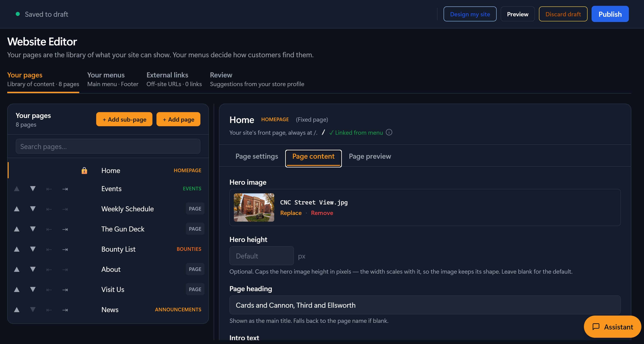The image size is (644, 344).
Task: Move Weekly Schedule page down
Action: (33, 209)
